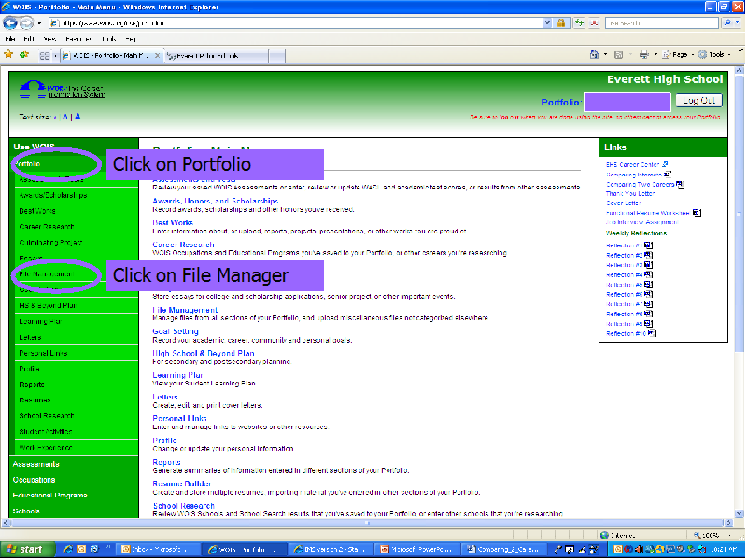Open Student Activities in the left sidebar
Image resolution: width=747 pixels, height=560 pixels.
point(46,432)
